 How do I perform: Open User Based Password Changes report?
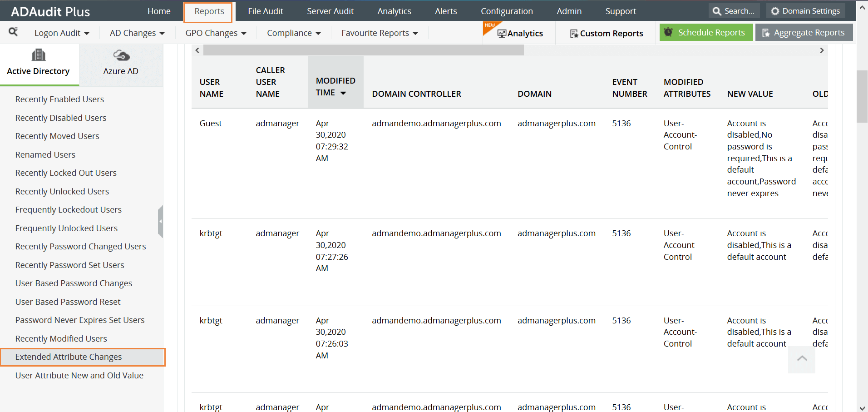coord(74,283)
